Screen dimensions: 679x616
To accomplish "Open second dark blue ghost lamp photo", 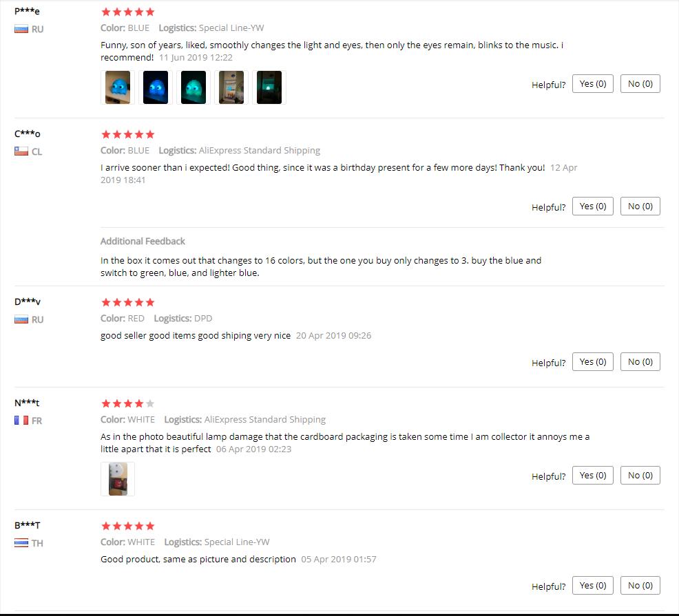I will [x=156, y=87].
